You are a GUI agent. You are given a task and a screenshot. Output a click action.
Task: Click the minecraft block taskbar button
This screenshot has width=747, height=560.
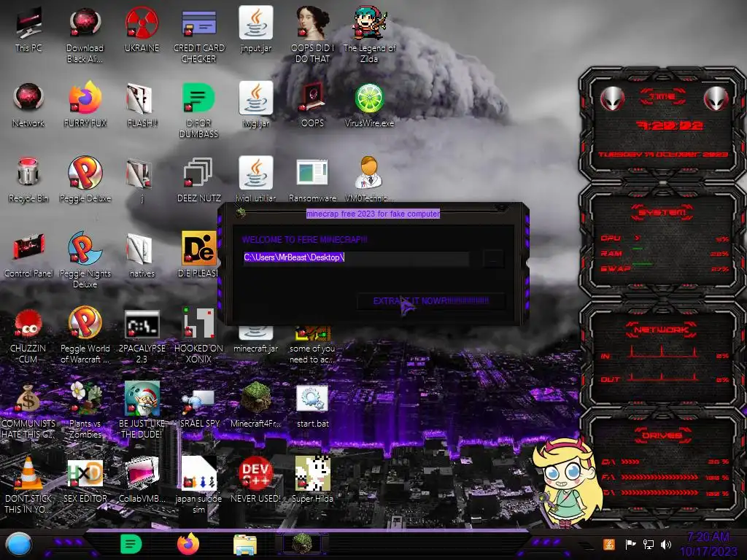pyautogui.click(x=301, y=544)
